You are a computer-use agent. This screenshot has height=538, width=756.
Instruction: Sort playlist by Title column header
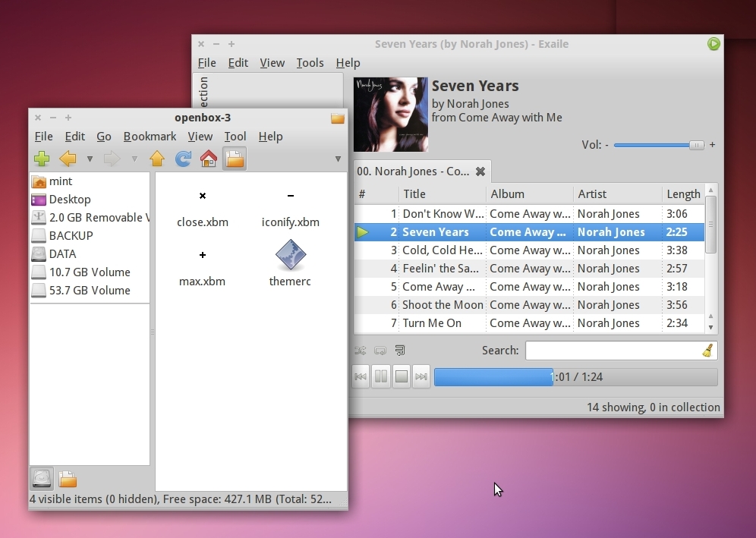(443, 193)
